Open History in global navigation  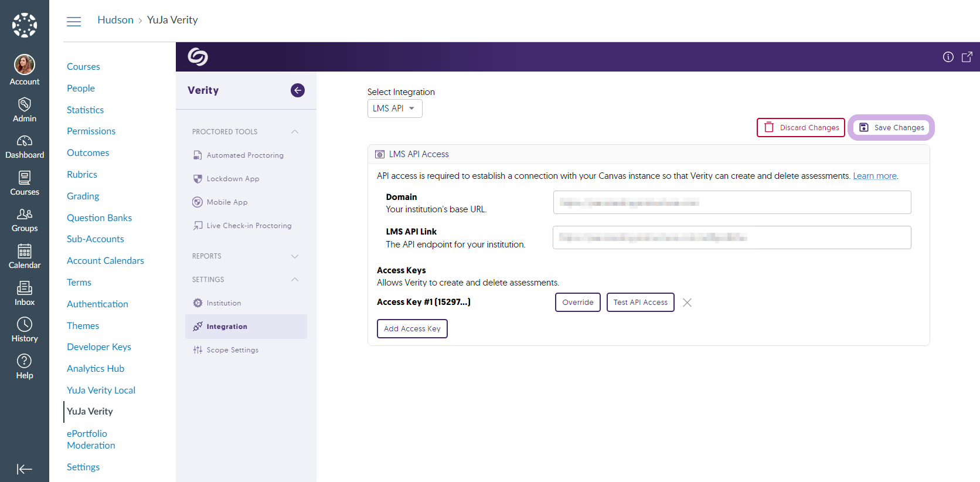click(25, 330)
